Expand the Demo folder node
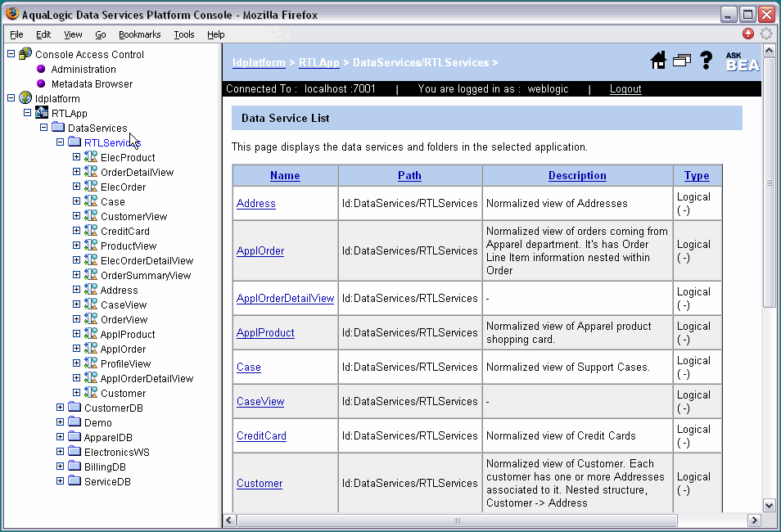 click(x=61, y=422)
